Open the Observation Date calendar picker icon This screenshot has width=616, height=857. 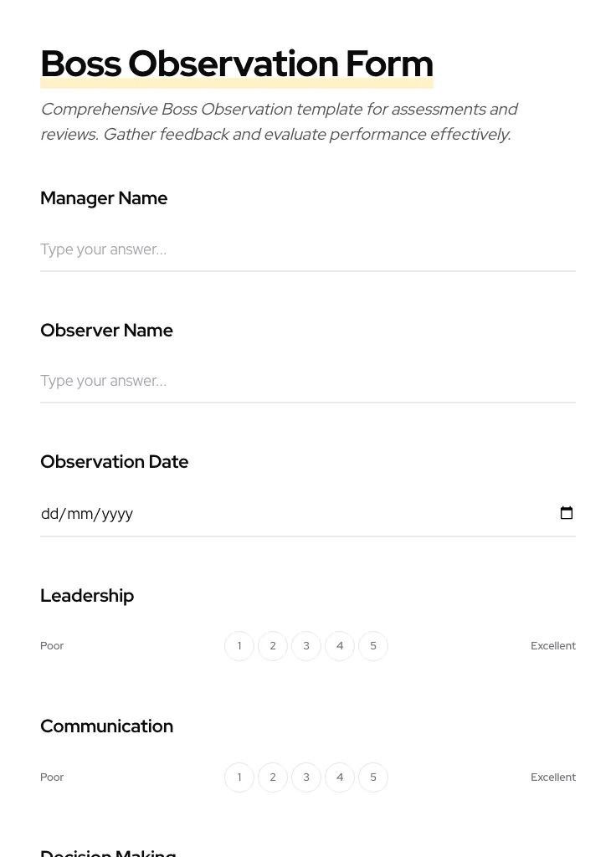coord(567,513)
